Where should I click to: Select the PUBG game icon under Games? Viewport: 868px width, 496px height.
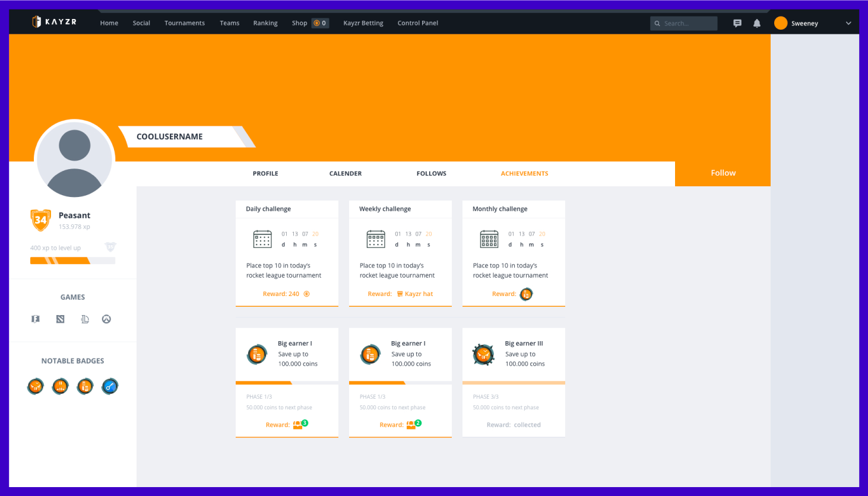click(85, 319)
